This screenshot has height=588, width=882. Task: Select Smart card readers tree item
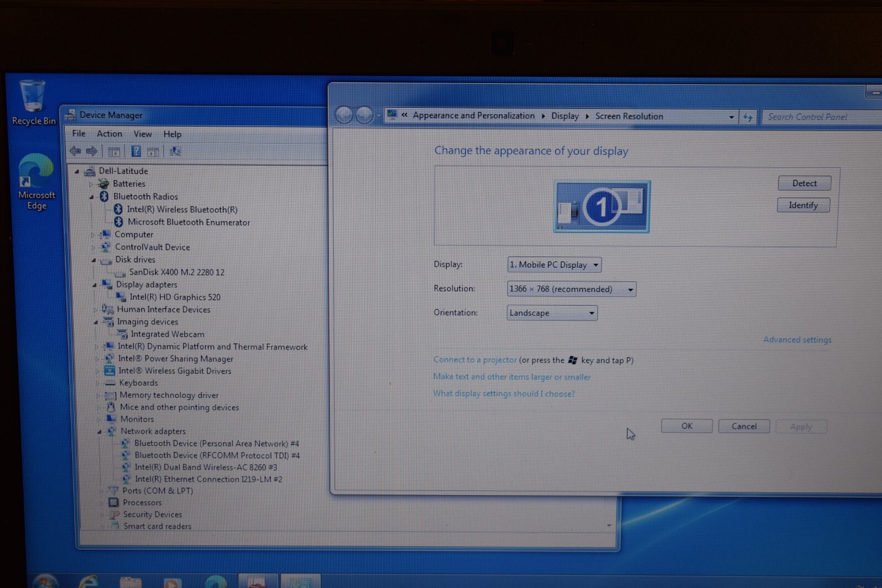pyautogui.click(x=157, y=526)
